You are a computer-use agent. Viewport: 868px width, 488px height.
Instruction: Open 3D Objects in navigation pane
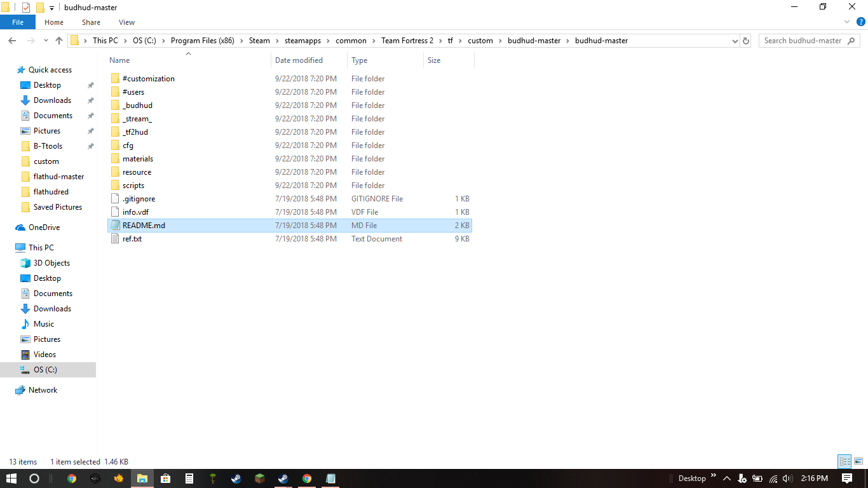pyautogui.click(x=51, y=263)
